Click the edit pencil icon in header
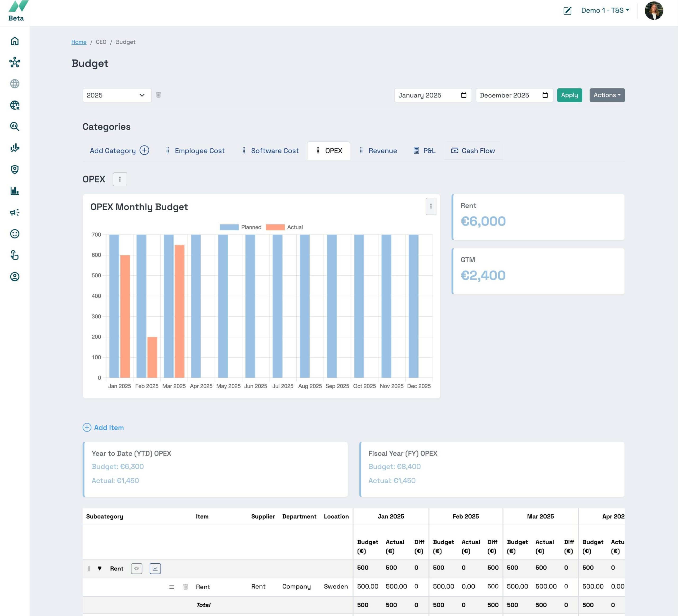This screenshot has width=678, height=616. tap(567, 11)
